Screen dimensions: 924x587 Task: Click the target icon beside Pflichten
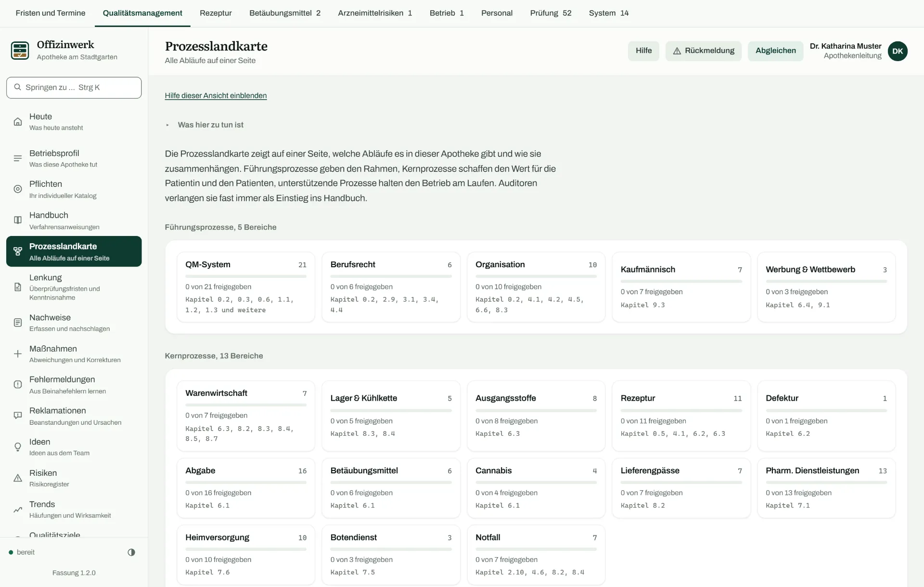pyautogui.click(x=18, y=189)
